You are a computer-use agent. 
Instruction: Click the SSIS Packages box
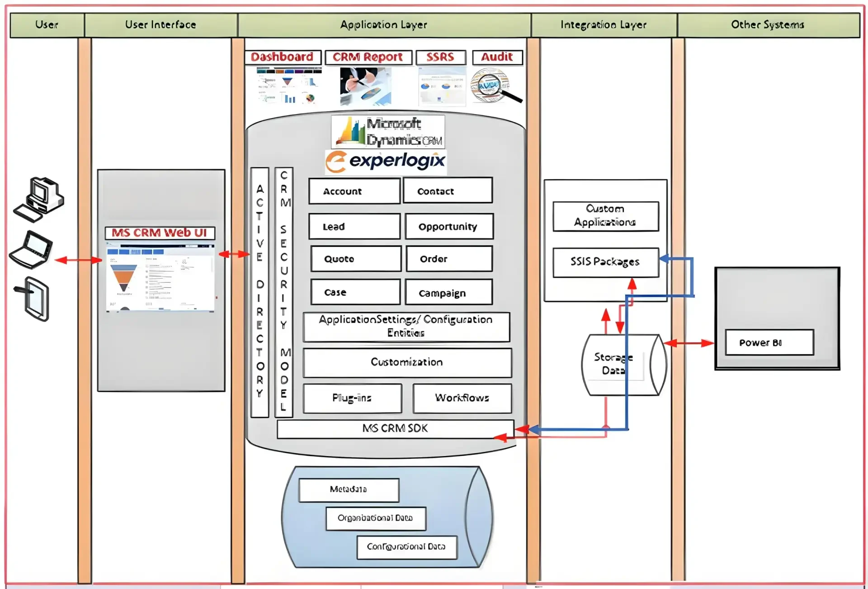click(606, 262)
